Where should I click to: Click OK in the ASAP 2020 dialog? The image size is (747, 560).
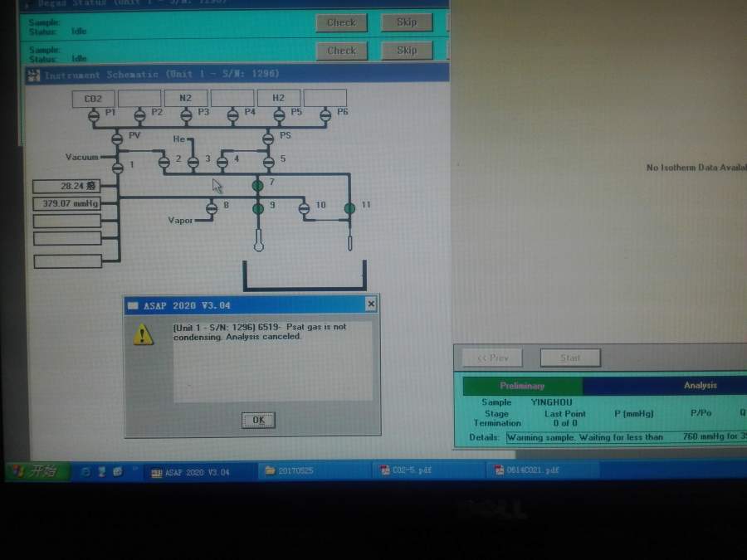(x=258, y=420)
